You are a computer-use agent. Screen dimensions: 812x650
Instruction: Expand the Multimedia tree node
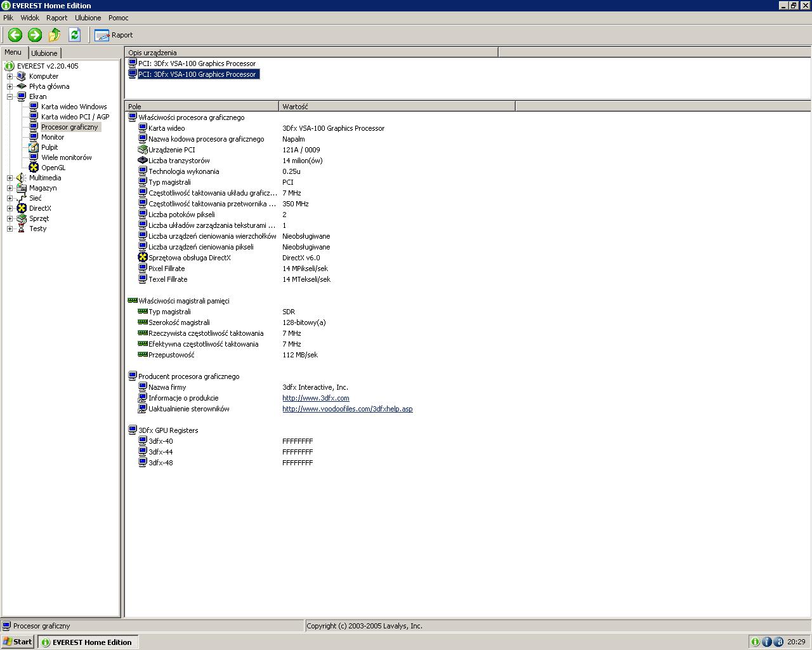point(10,178)
